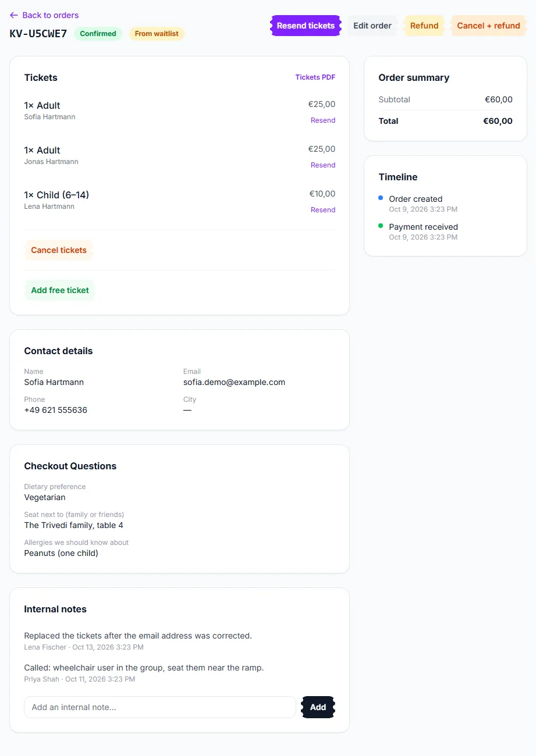The height and width of the screenshot is (756, 536).
Task: Click the Order created timeline entry
Action: click(416, 199)
